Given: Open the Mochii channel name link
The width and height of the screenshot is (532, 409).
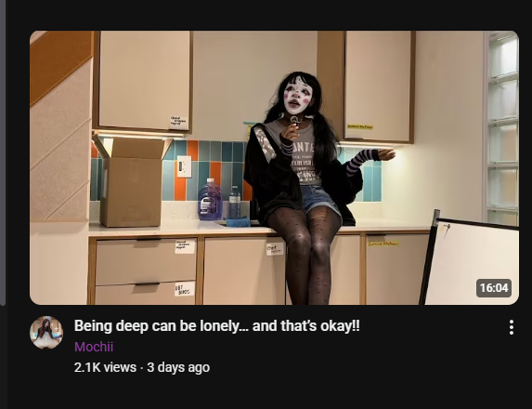Looking at the screenshot, I should click(x=94, y=347).
